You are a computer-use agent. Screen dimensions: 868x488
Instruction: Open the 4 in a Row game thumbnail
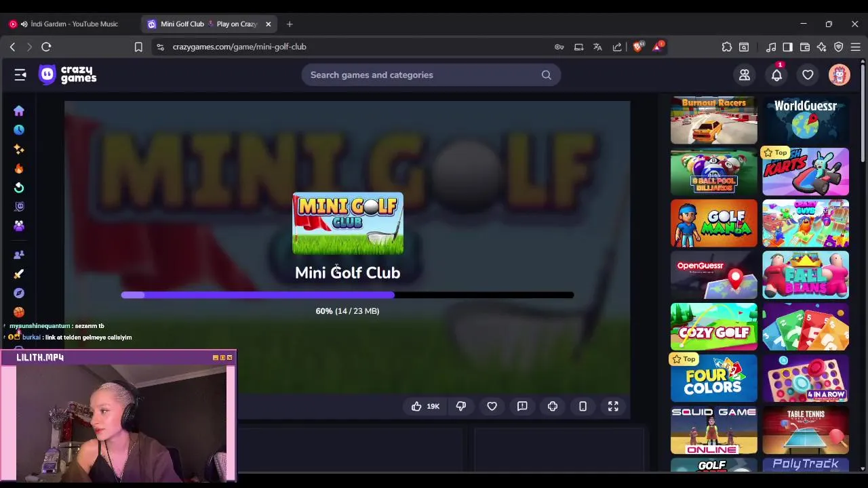[x=806, y=378]
